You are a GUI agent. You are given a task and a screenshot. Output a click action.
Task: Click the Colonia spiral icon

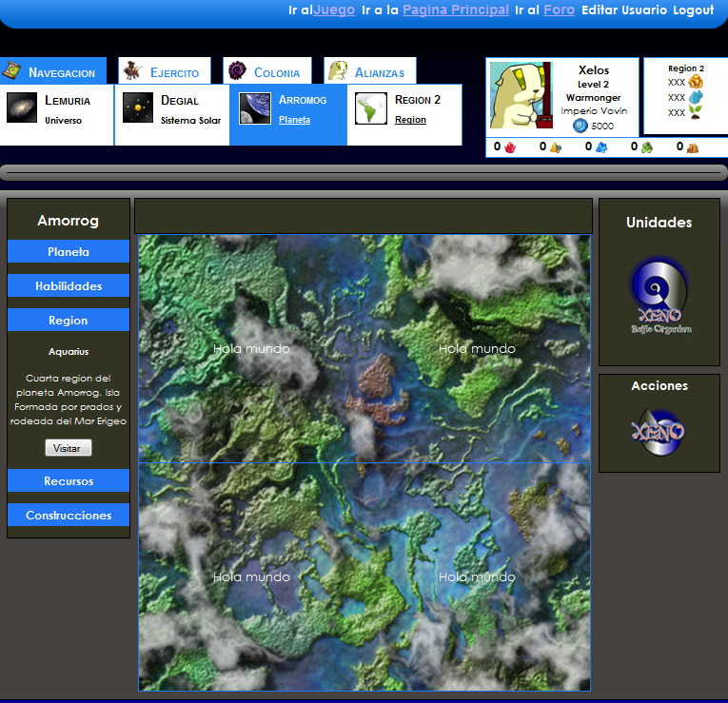[238, 71]
